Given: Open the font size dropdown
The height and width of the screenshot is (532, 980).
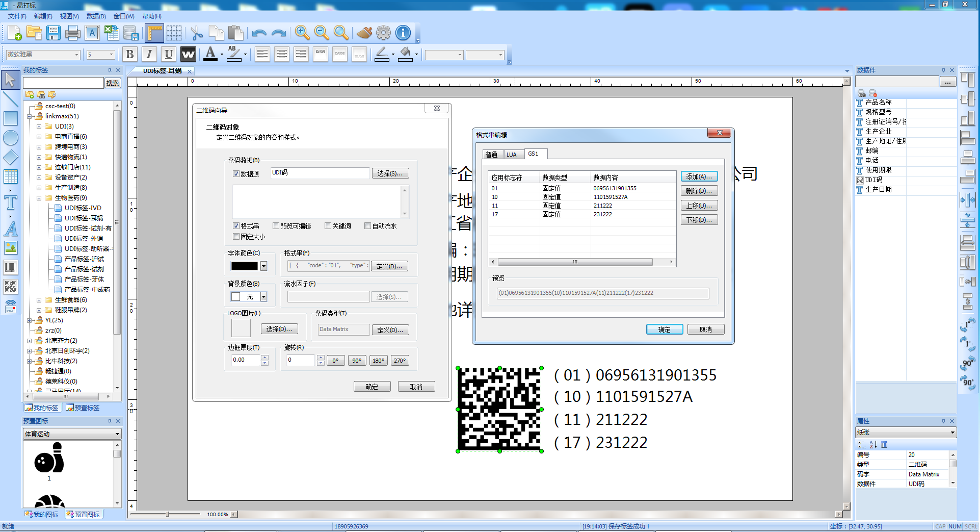Looking at the screenshot, I should click(x=111, y=55).
